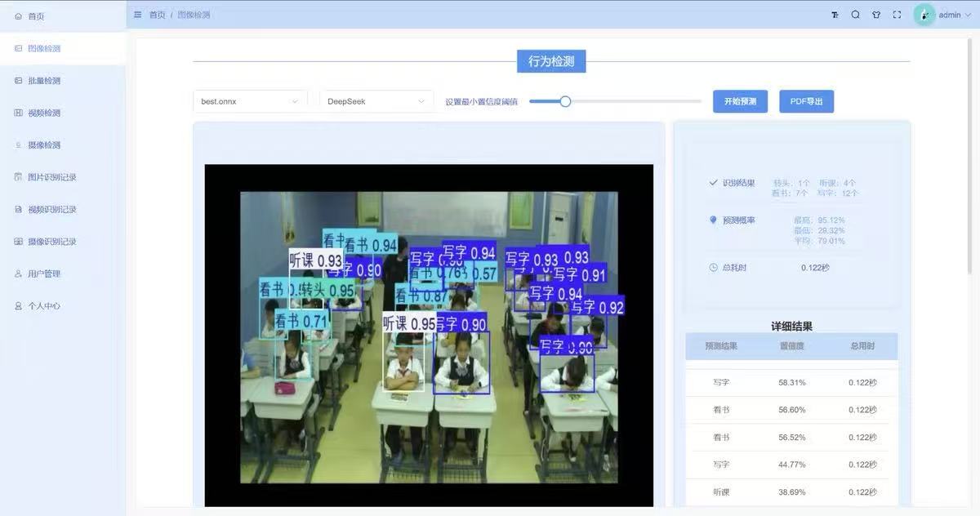
Task: Click the 总用时 column header
Action: pyautogui.click(x=862, y=346)
